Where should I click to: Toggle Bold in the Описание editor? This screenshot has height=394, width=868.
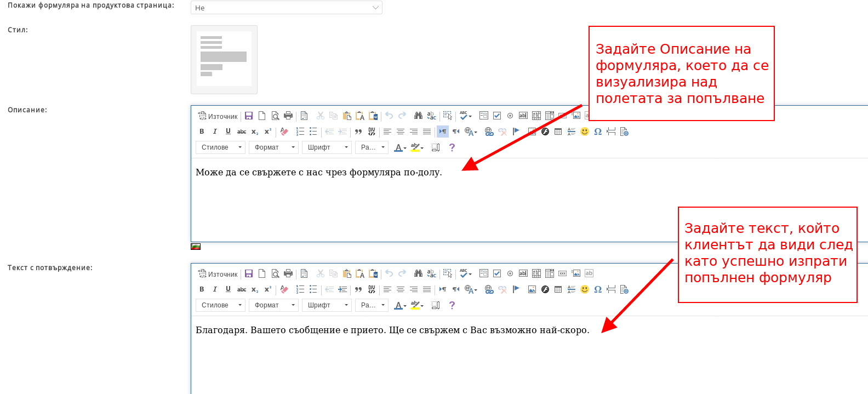202,132
